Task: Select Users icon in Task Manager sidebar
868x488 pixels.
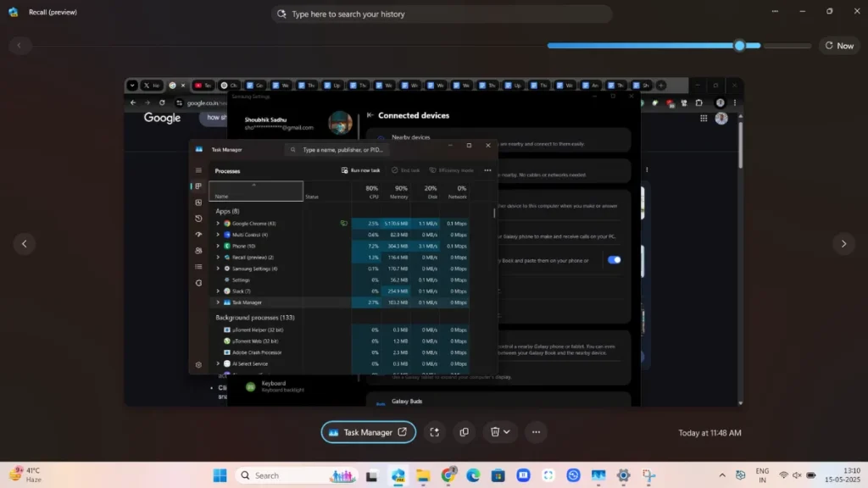Action: tap(198, 251)
